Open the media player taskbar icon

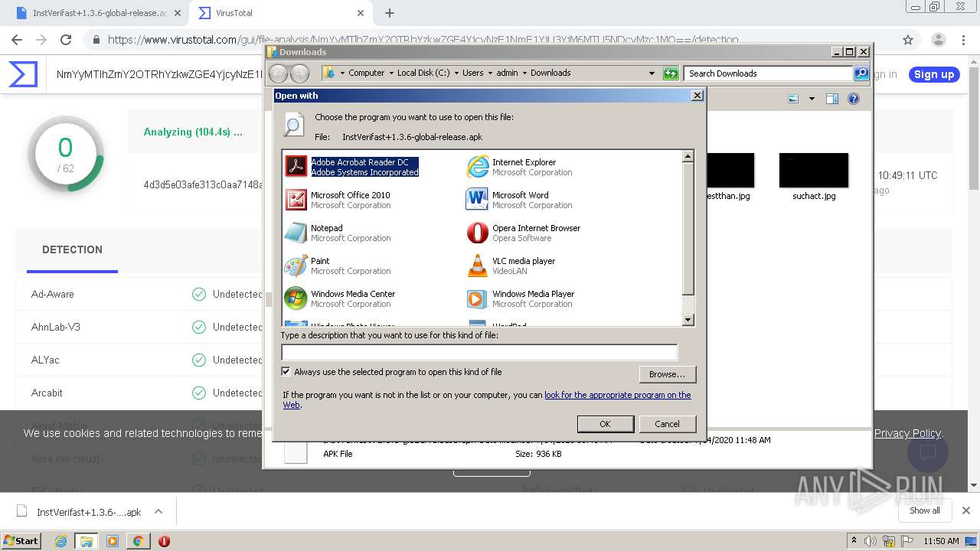113,541
